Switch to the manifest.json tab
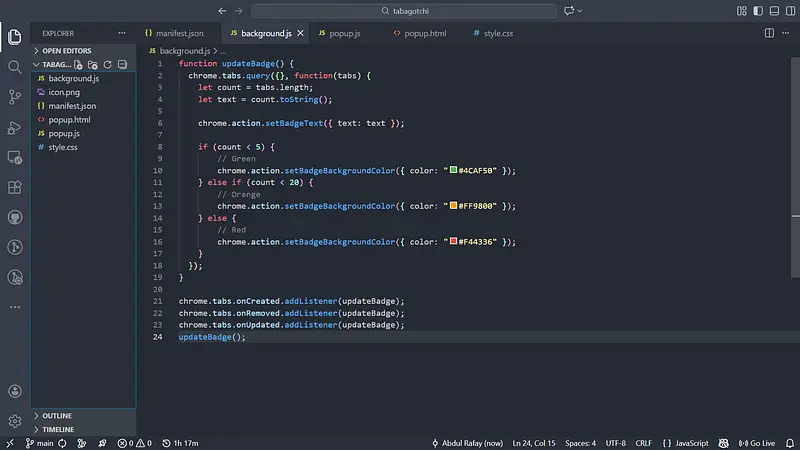Screen dimensions: 800x450 coord(179,33)
